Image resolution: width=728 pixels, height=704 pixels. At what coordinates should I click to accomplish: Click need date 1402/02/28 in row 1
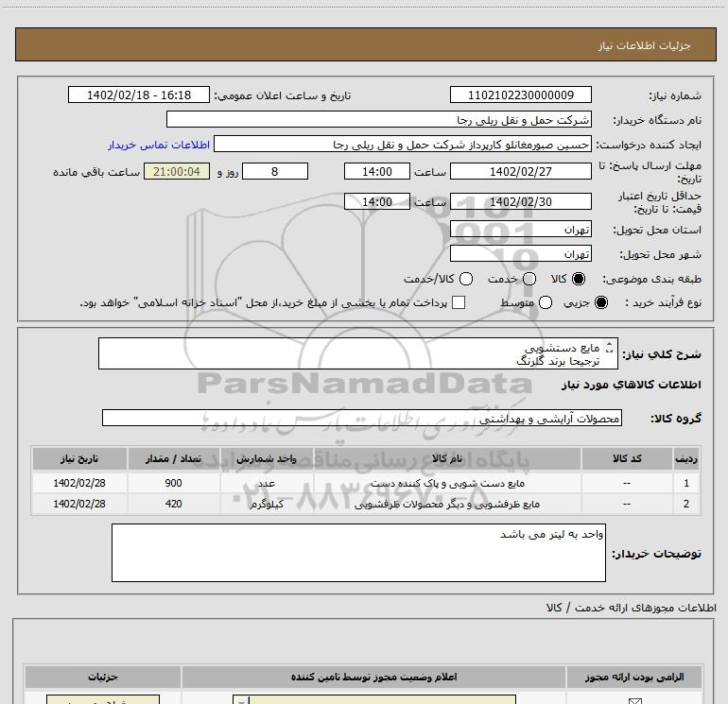(x=79, y=483)
